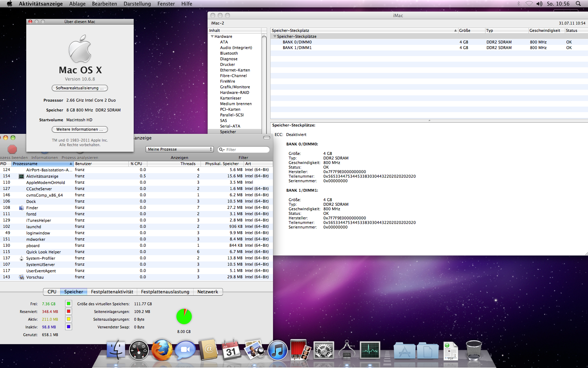Switch to the Festplattenaktivität tab
The height and width of the screenshot is (368, 588).
point(112,292)
